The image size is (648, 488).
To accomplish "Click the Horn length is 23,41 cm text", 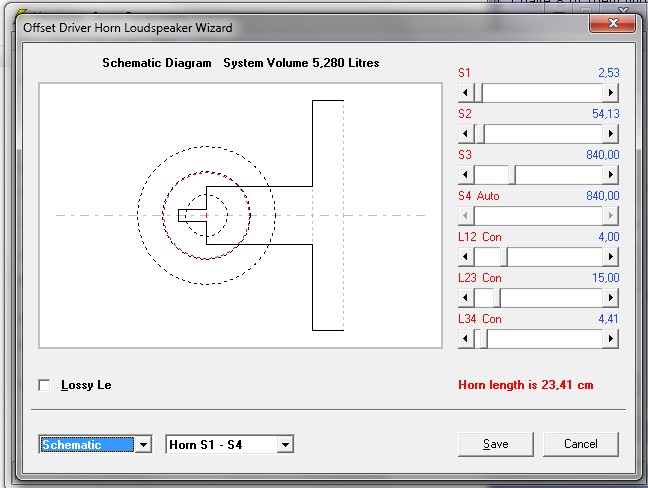I will (526, 385).
